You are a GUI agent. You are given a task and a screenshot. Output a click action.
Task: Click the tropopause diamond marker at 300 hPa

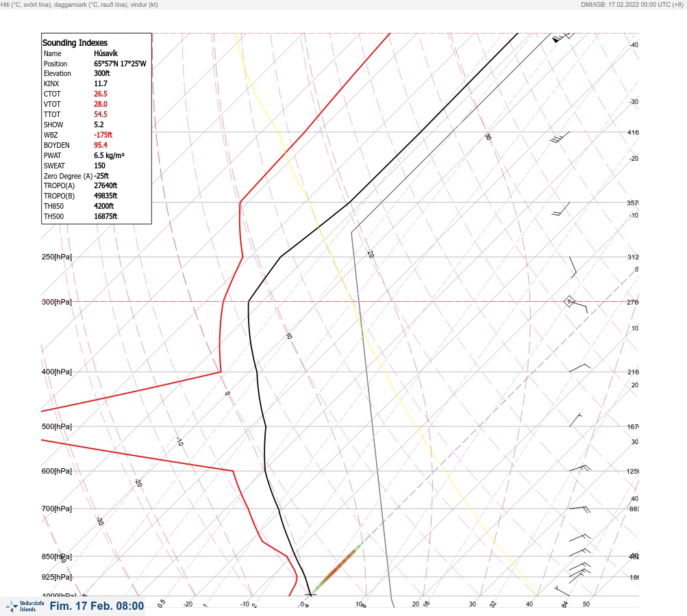(x=569, y=302)
